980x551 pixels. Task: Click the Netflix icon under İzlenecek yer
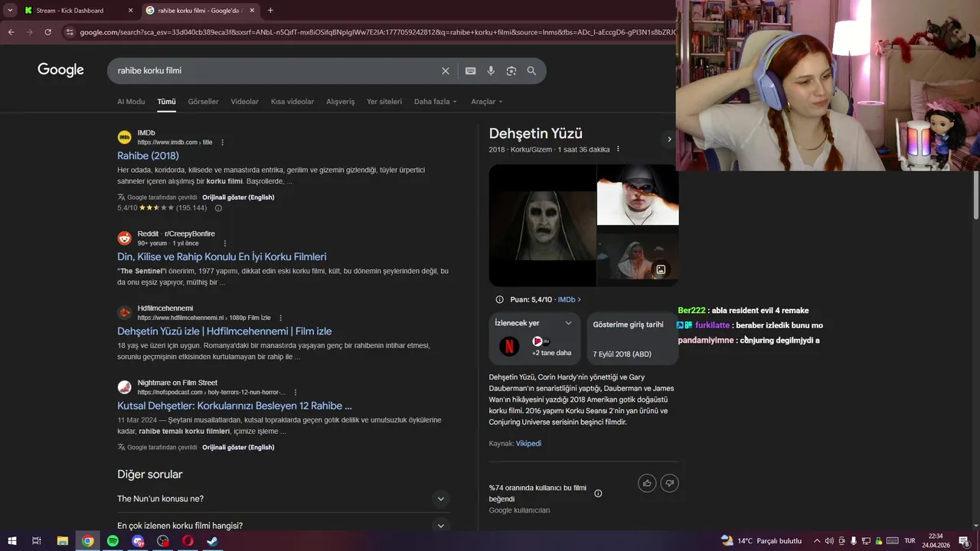(x=509, y=347)
